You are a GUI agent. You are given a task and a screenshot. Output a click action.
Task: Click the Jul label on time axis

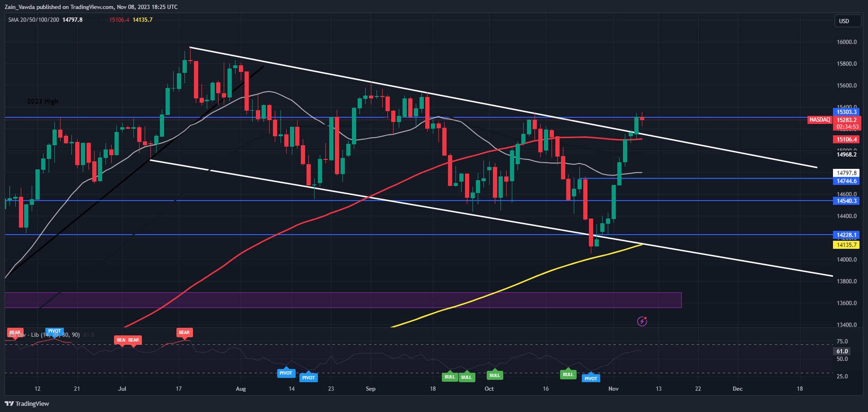pos(122,389)
